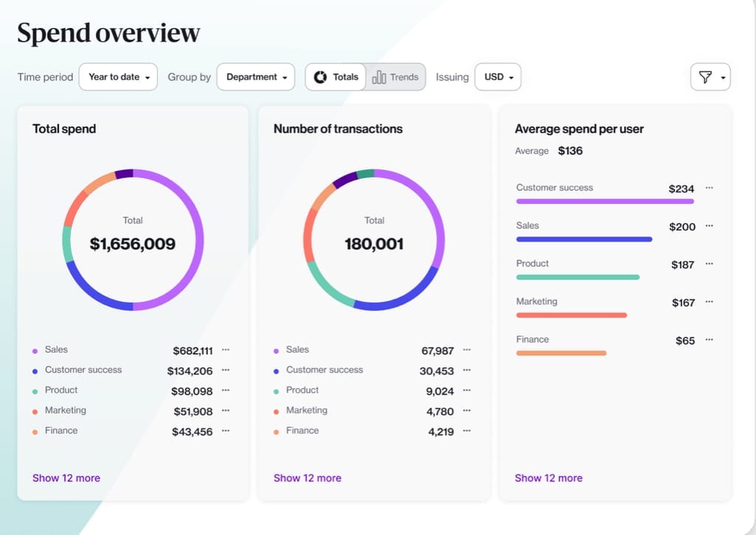756x535 pixels.
Task: Select Marketing legend item in Number of transactions
Action: [x=307, y=410]
